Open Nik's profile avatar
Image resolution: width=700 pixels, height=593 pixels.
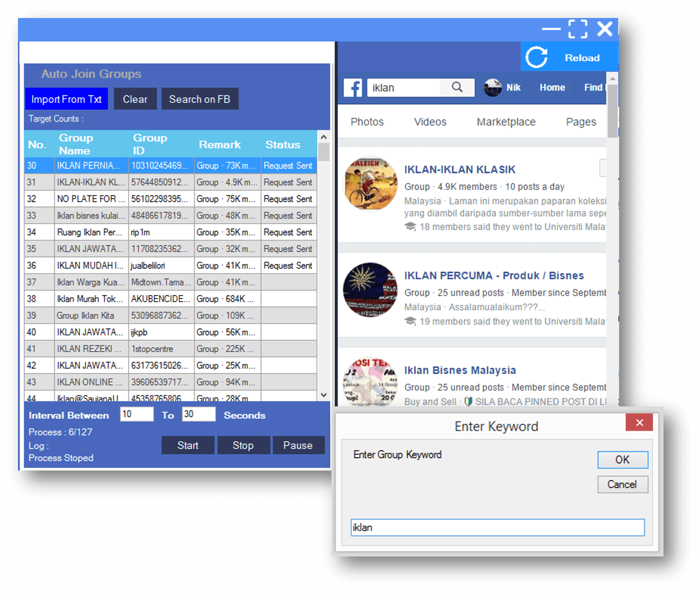click(x=493, y=88)
